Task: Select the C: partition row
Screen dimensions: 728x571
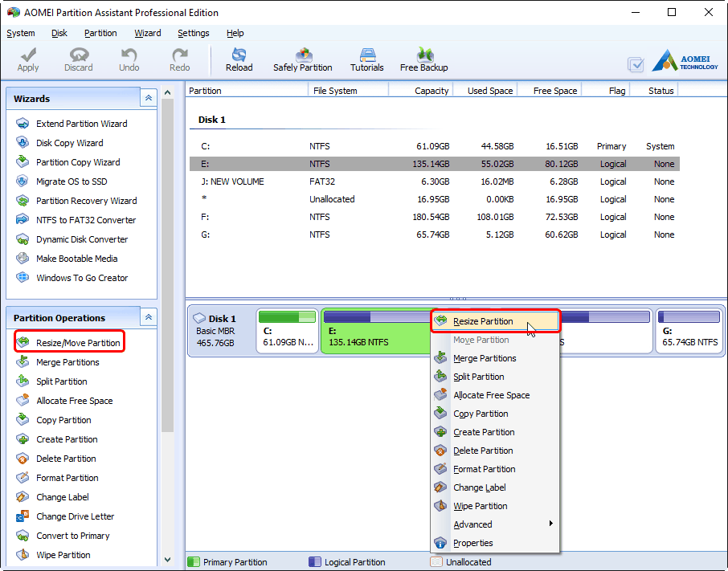Action: 435,146
